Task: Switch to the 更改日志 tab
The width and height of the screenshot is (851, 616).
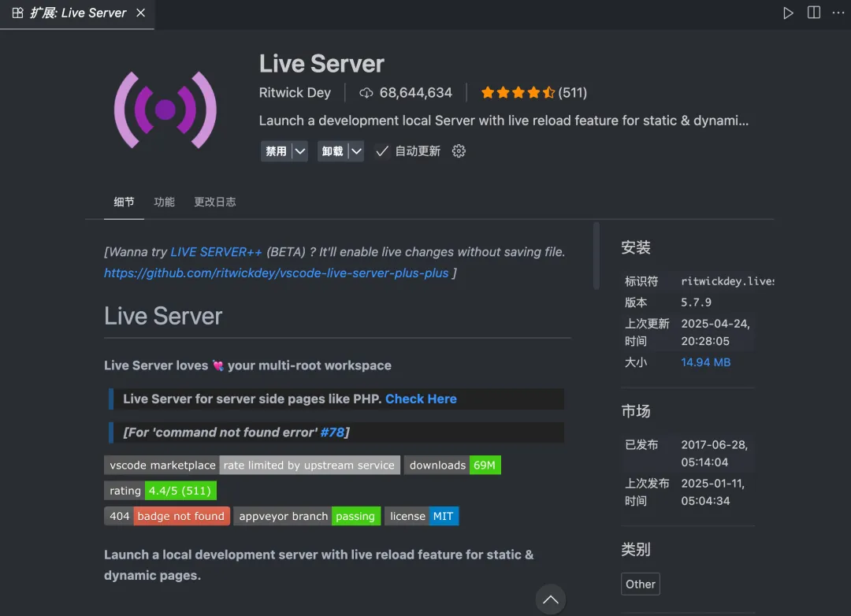Action: 215,202
